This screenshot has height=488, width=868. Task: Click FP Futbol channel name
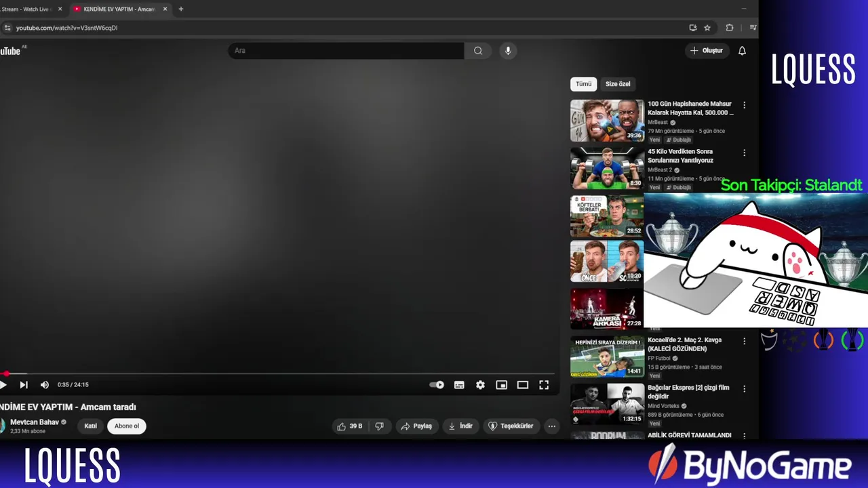coord(659,359)
